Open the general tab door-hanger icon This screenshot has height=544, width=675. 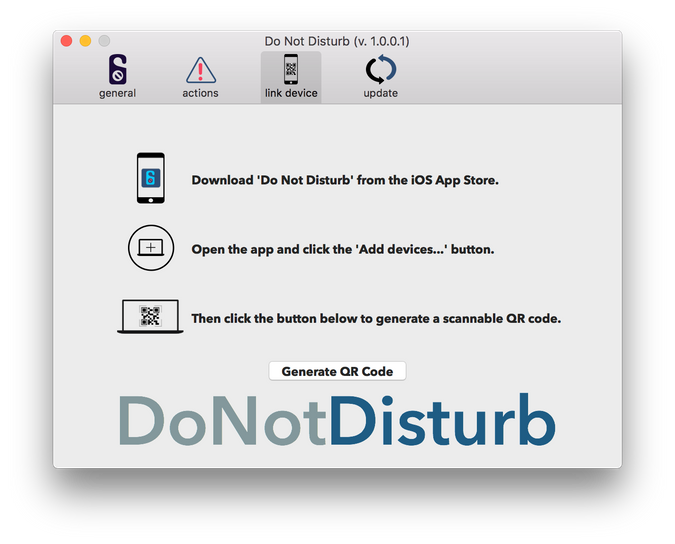pos(117,70)
